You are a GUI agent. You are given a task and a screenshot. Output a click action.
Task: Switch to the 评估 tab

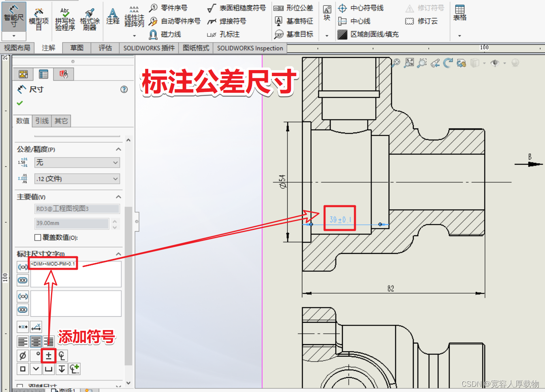(105, 48)
